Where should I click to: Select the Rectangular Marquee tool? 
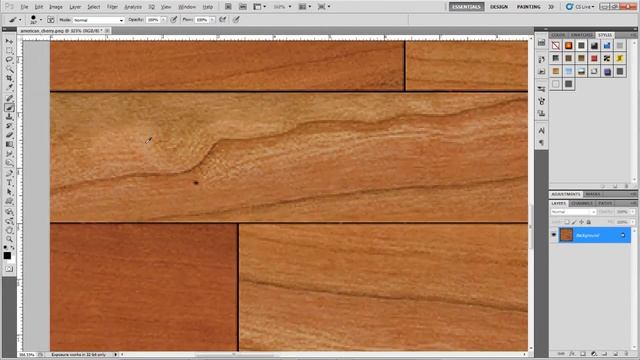(x=9, y=51)
